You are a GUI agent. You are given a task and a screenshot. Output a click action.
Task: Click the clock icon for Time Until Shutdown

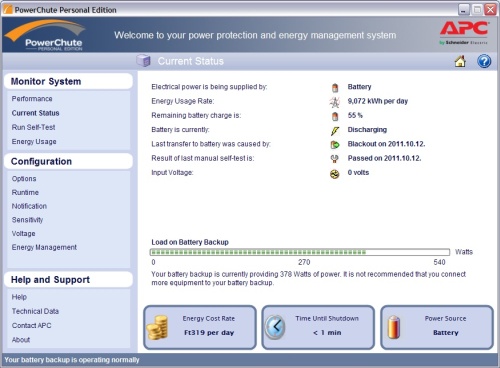pyautogui.click(x=275, y=327)
